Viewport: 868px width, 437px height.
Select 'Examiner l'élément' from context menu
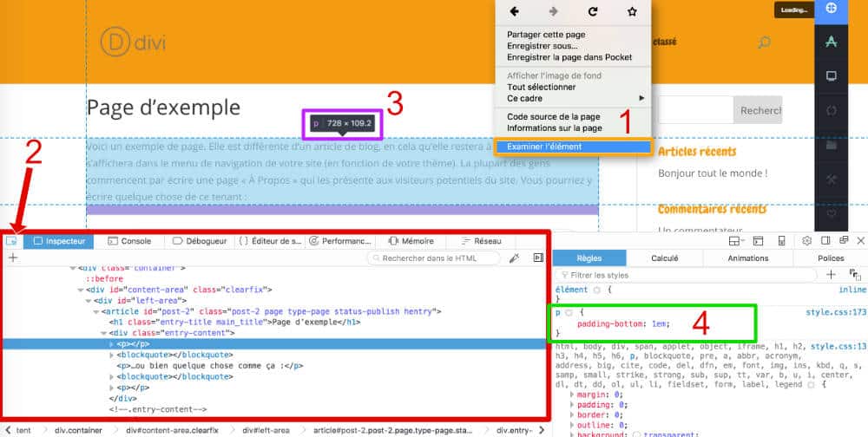[x=573, y=147]
